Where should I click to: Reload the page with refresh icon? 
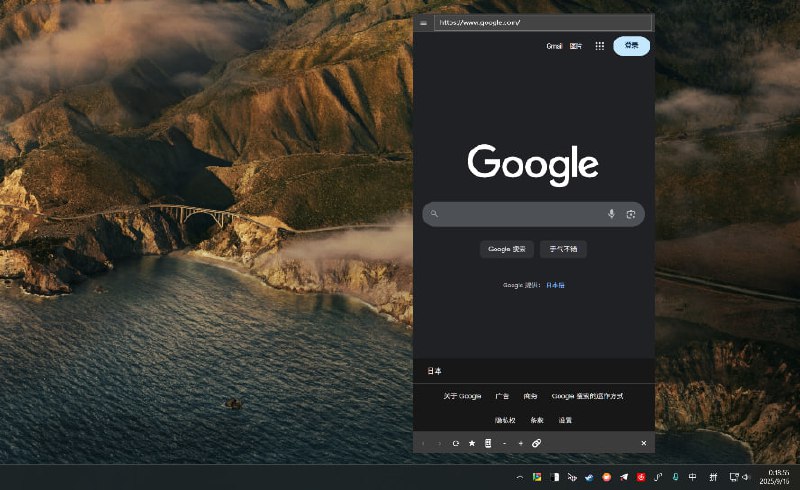pyautogui.click(x=456, y=444)
